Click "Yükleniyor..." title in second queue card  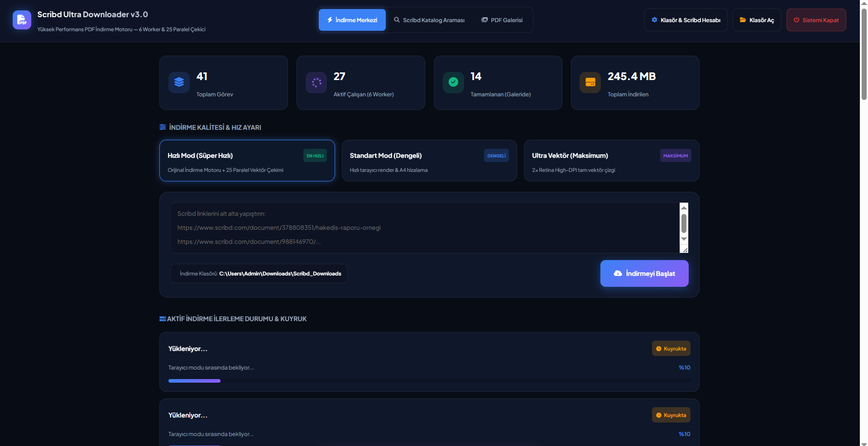pos(188,415)
